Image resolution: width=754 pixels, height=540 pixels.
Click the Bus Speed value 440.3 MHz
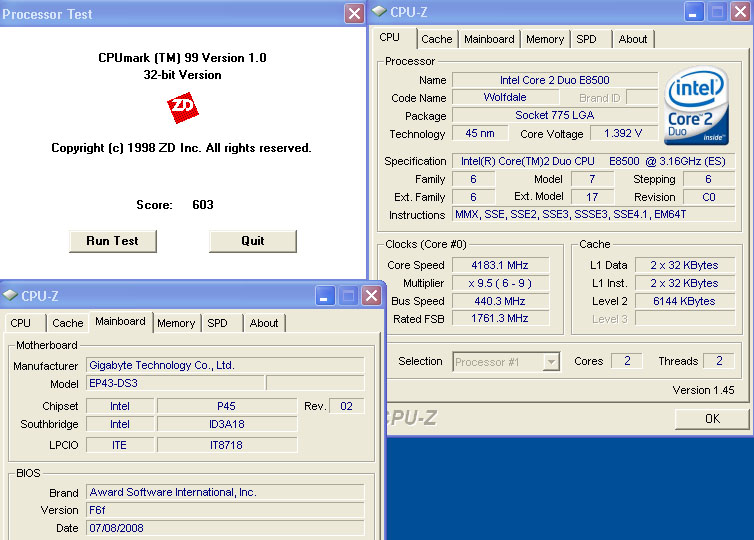pos(500,301)
